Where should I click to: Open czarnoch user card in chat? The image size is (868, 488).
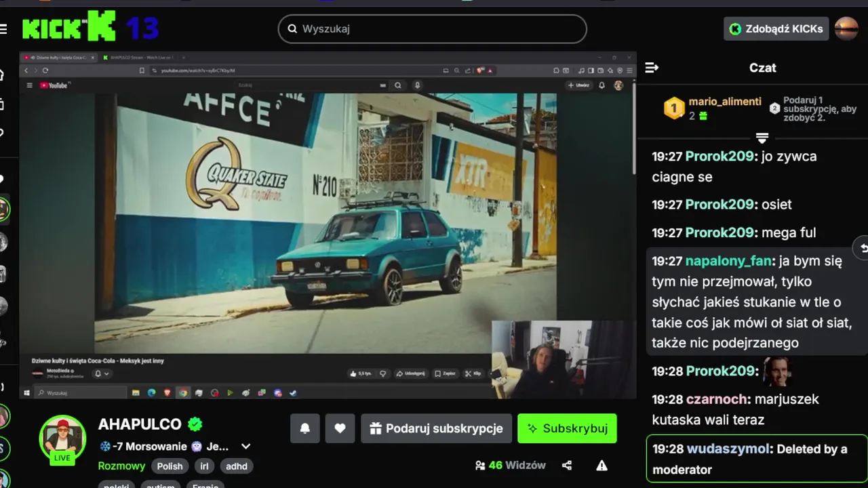click(x=717, y=399)
